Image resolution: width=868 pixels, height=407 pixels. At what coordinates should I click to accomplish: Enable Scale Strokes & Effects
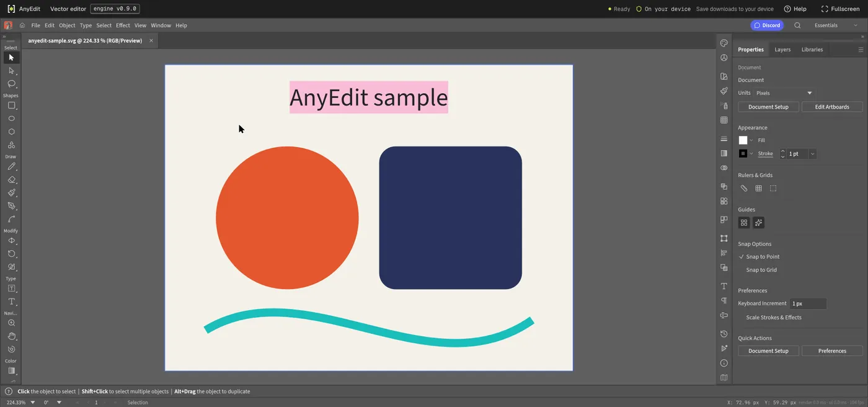pyautogui.click(x=774, y=318)
